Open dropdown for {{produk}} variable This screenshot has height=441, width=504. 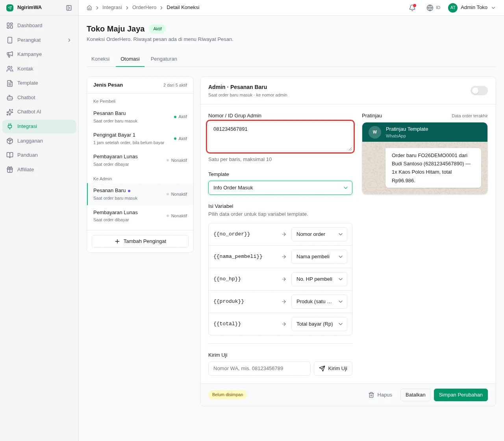[319, 302]
